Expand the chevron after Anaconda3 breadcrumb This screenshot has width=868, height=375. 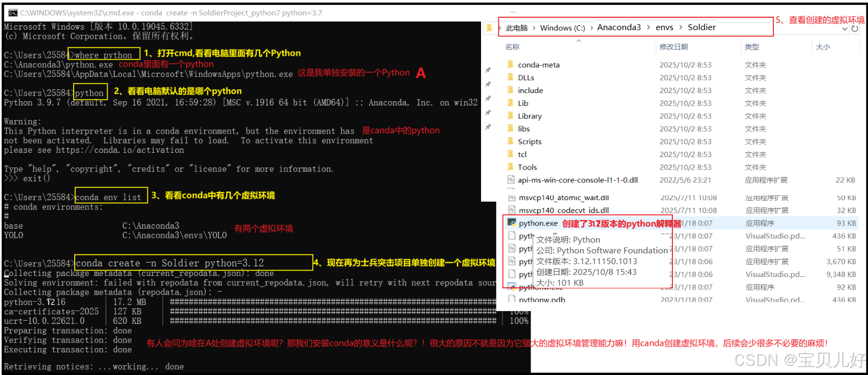click(x=648, y=27)
